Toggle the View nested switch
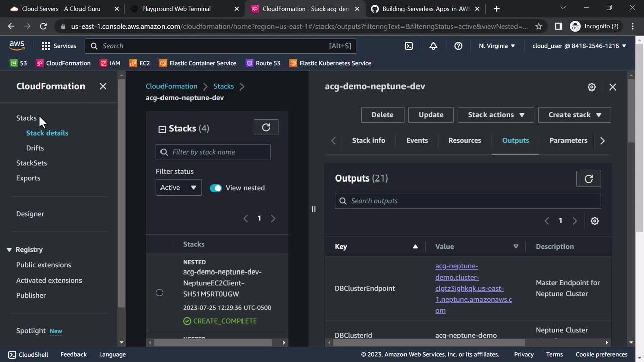Viewport: 644px width, 362px height. (216, 188)
